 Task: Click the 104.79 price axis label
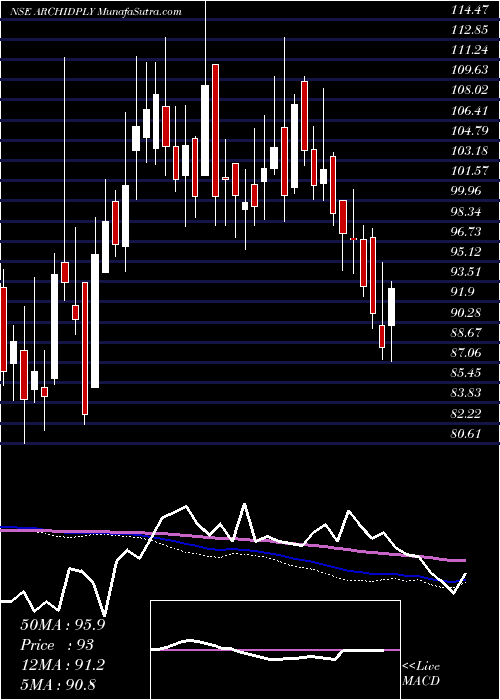pos(468,131)
